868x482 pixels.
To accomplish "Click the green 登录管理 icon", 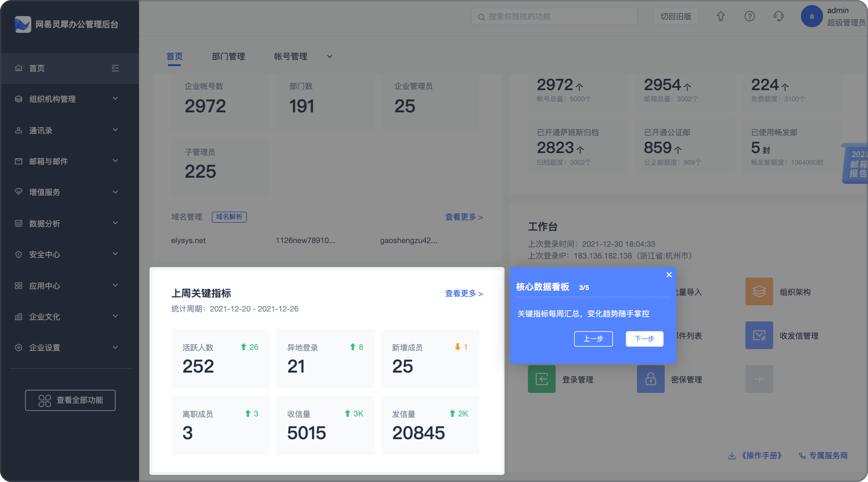I will [541, 379].
